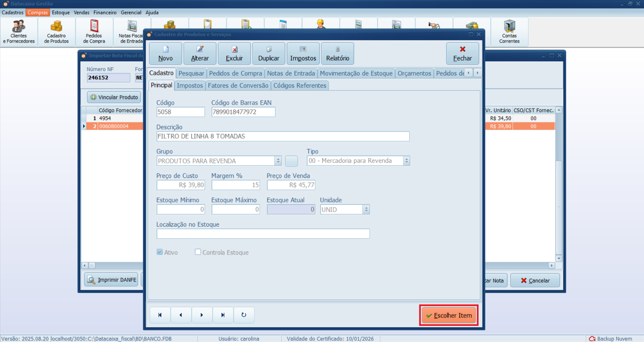
Task: Open the Vendas menu
Action: tap(81, 12)
